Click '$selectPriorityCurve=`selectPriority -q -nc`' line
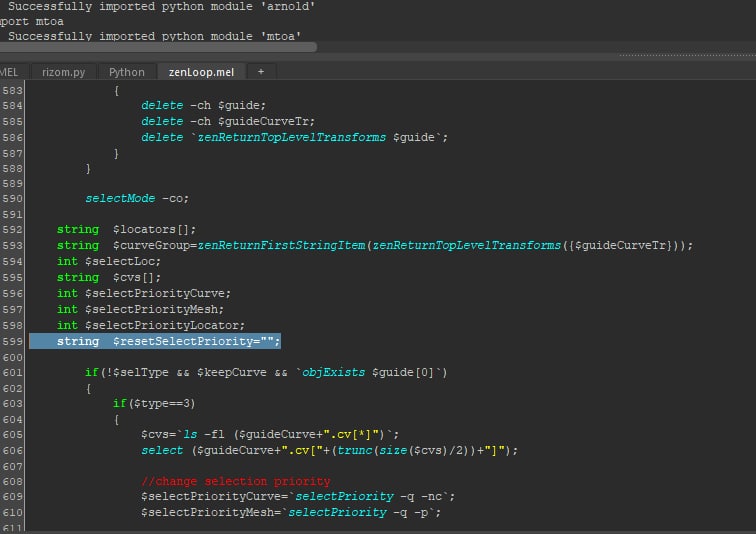 click(x=298, y=496)
